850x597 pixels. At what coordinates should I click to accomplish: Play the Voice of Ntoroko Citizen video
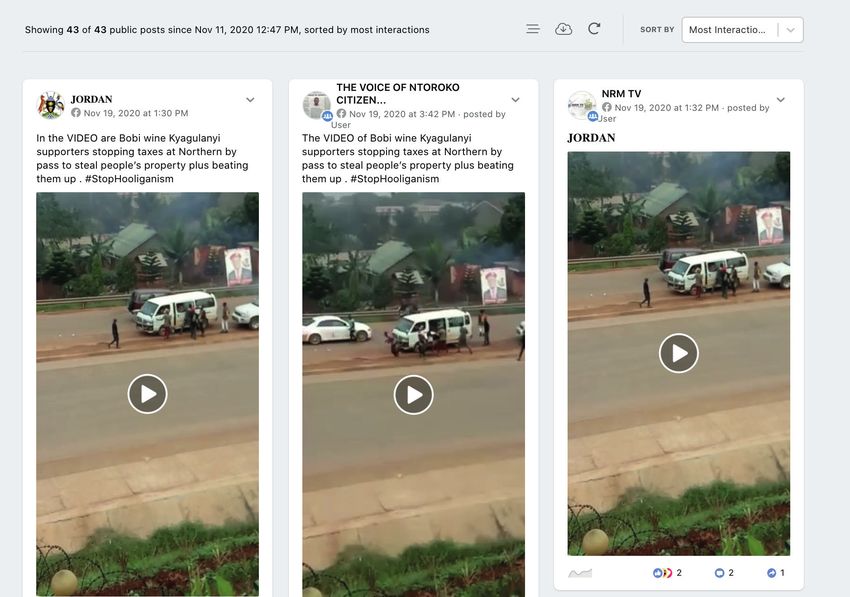pyautogui.click(x=413, y=395)
